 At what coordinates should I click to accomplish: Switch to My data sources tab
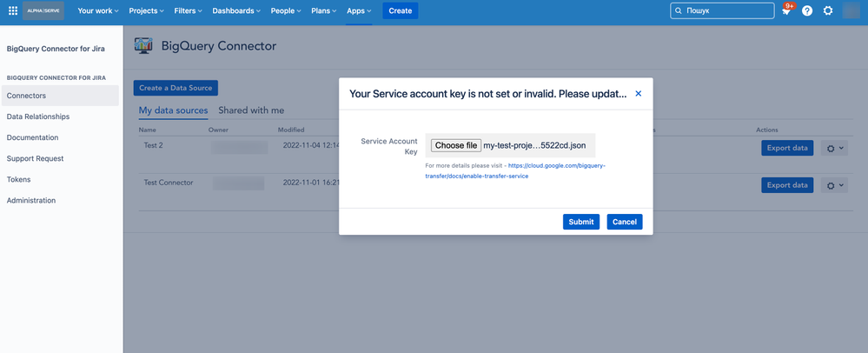pos(173,110)
